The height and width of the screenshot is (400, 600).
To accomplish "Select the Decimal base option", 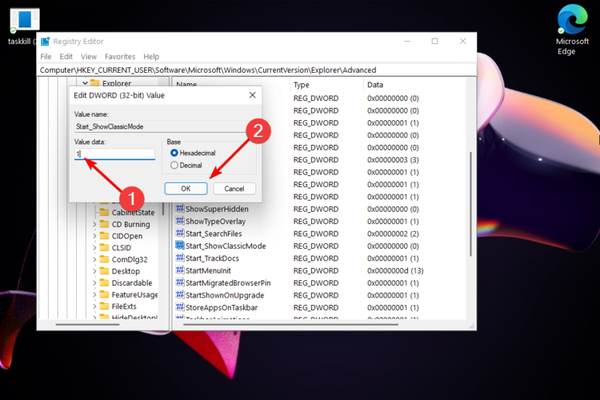I will coord(174,165).
